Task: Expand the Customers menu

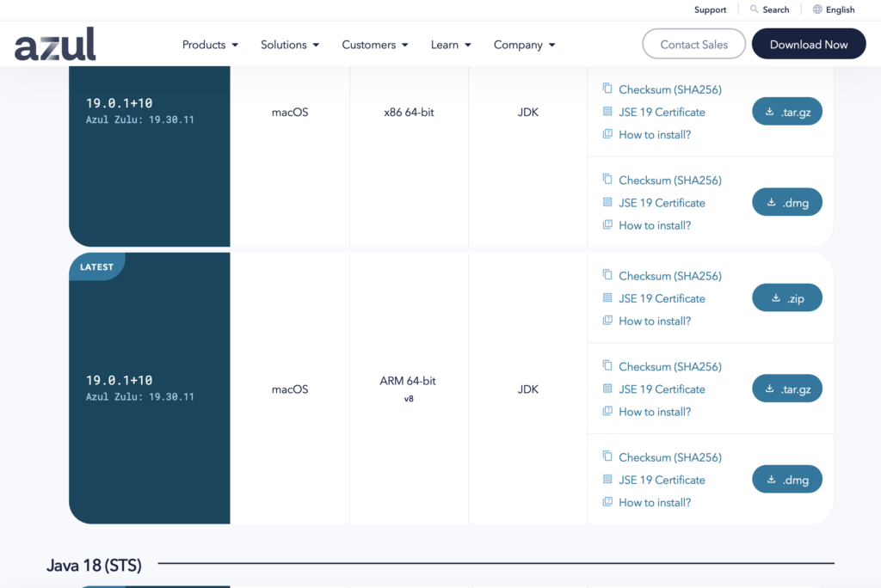Action: pyautogui.click(x=374, y=45)
